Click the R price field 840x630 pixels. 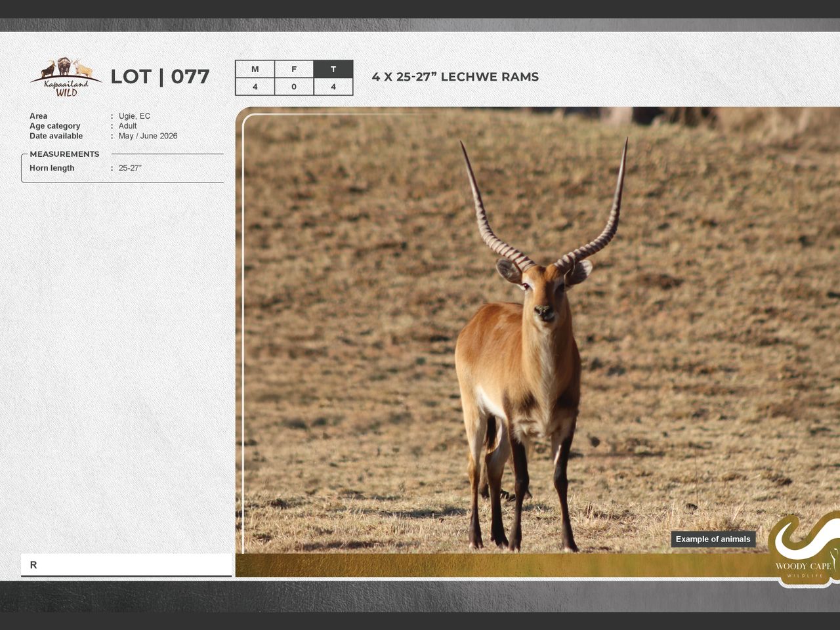tap(126, 565)
